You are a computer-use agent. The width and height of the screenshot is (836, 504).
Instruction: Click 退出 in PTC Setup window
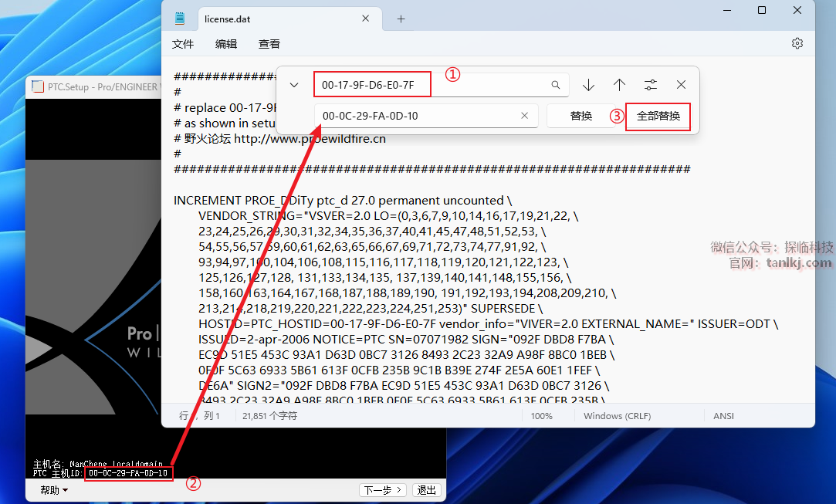[426, 490]
